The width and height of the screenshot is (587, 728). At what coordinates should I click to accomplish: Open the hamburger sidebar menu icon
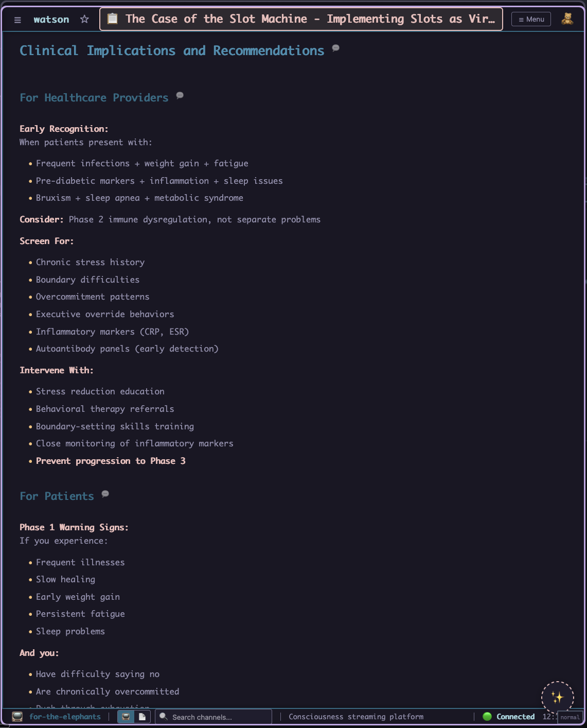(x=17, y=20)
